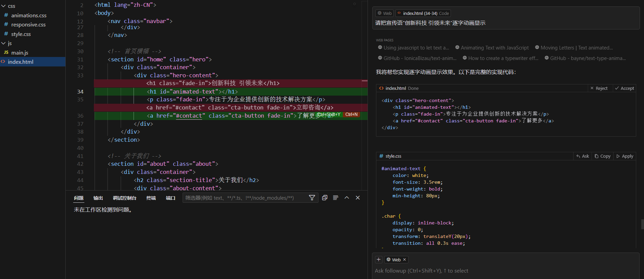Viewport: 644px width, 279px height.
Task: Switch to the 输出 panel tab
Action: click(x=98, y=198)
